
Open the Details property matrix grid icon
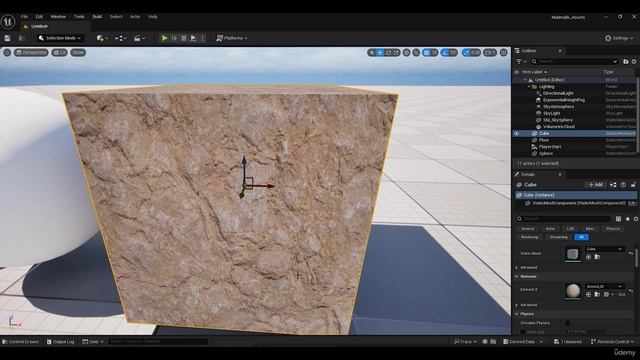click(x=618, y=219)
